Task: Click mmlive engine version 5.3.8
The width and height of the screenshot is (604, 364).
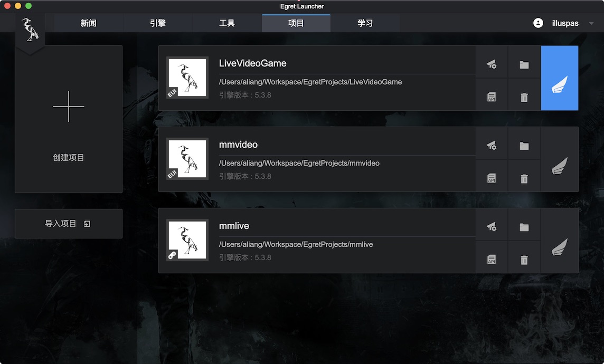Action: point(245,257)
